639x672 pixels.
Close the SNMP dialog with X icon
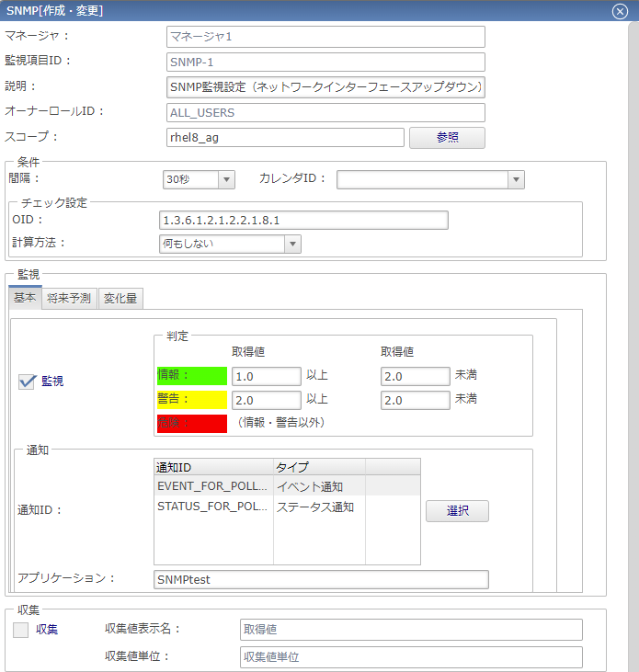click(620, 11)
